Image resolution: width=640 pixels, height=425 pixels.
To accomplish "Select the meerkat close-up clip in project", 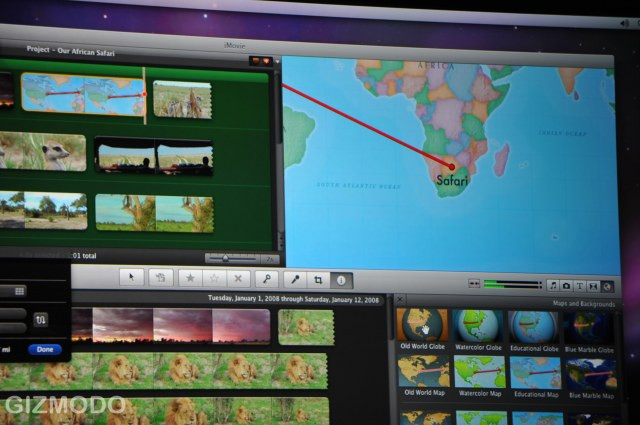I will tap(43, 151).
